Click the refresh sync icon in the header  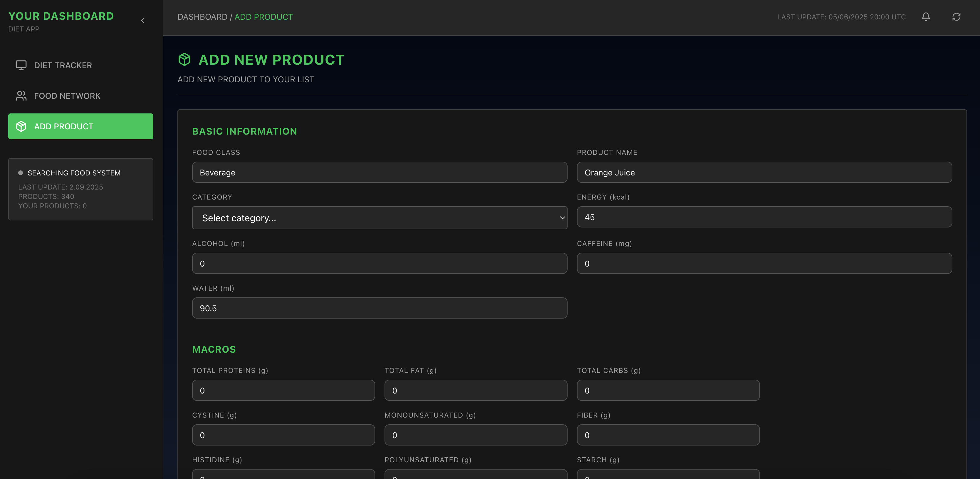[x=956, y=17]
